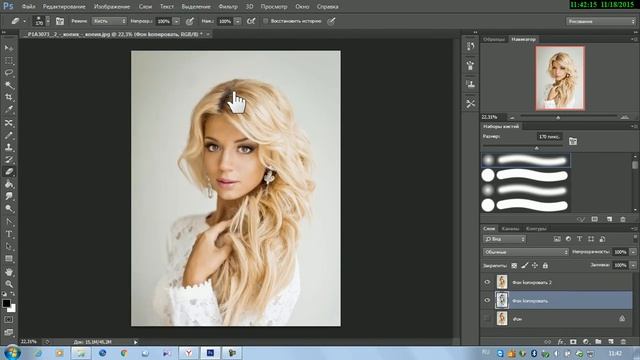Create new fill or adjustment layer
This screenshot has width=640, height=360.
[x=586, y=342]
